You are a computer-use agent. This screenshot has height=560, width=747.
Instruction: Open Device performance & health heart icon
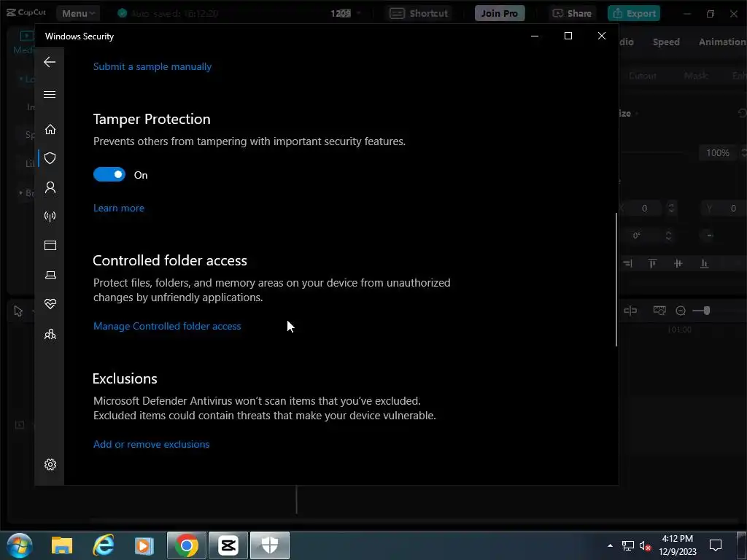point(50,304)
